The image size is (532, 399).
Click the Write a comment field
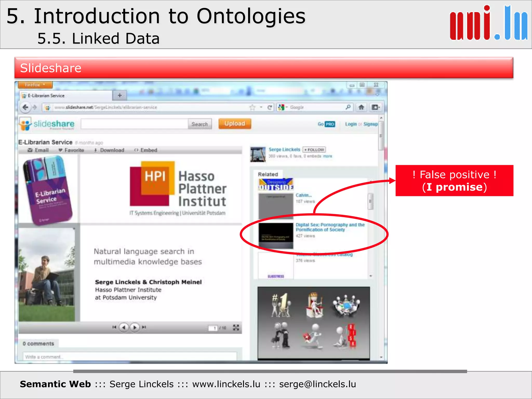click(130, 356)
